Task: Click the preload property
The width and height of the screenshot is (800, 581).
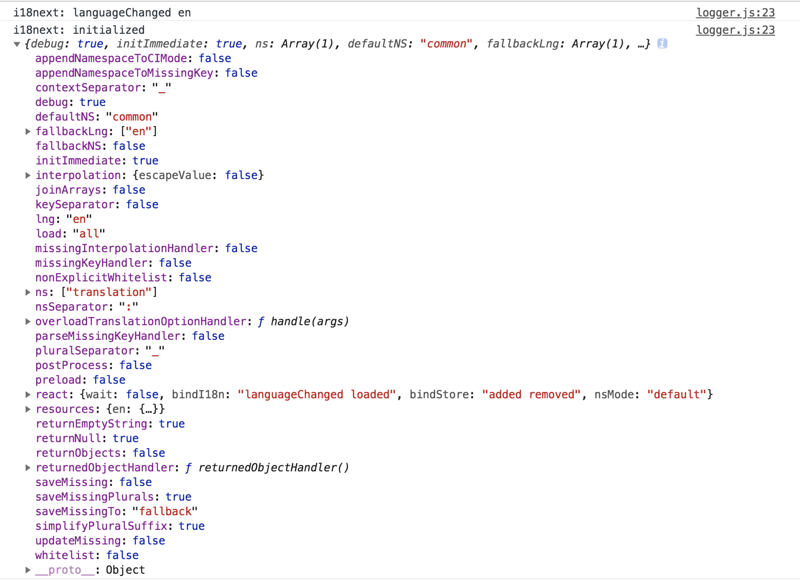Action: pyautogui.click(x=80, y=380)
